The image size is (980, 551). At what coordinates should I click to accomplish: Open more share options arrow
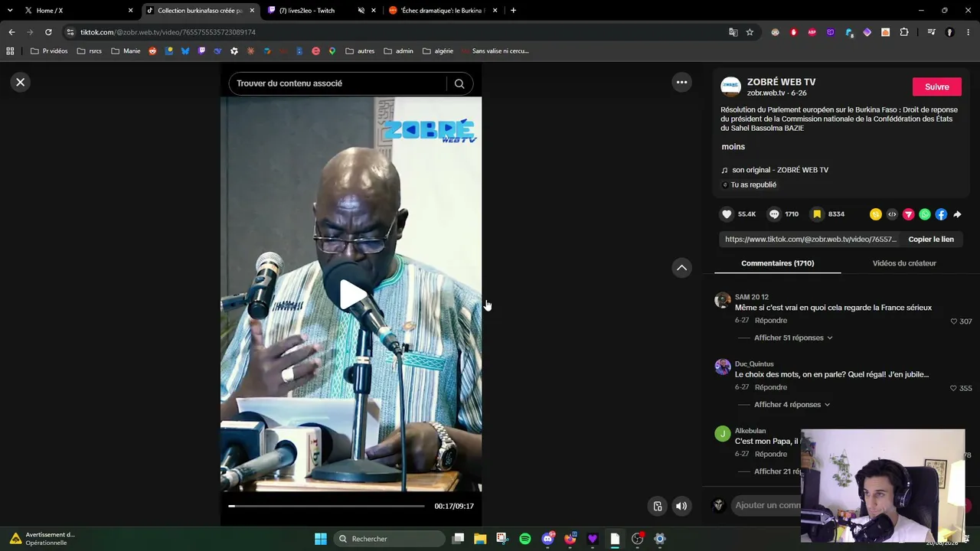tap(957, 214)
